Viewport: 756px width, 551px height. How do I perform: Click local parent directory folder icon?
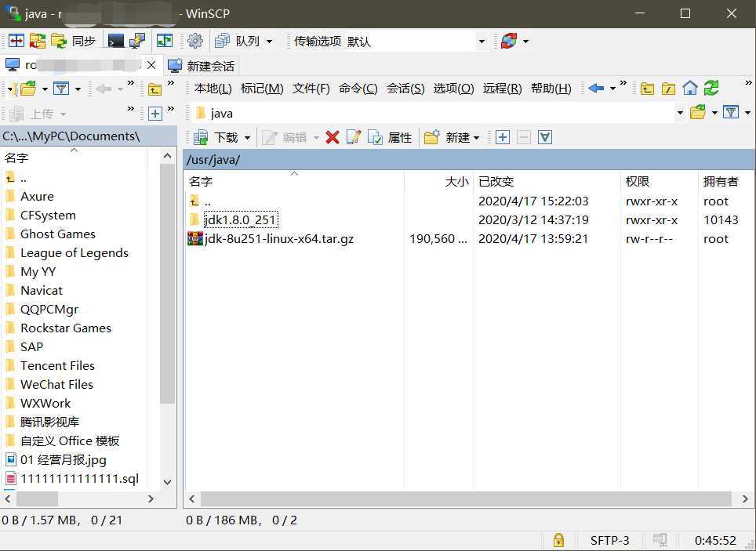[154, 89]
